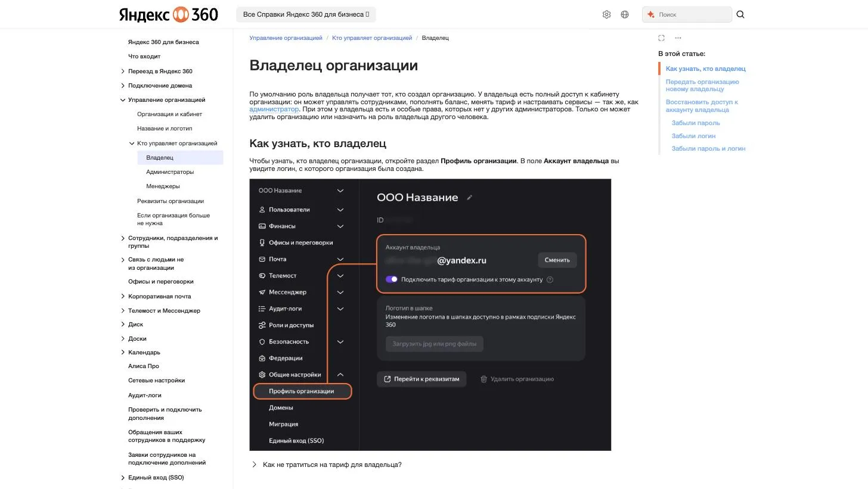
Task: Follow Управление организацией breadcrumb link
Action: (286, 38)
